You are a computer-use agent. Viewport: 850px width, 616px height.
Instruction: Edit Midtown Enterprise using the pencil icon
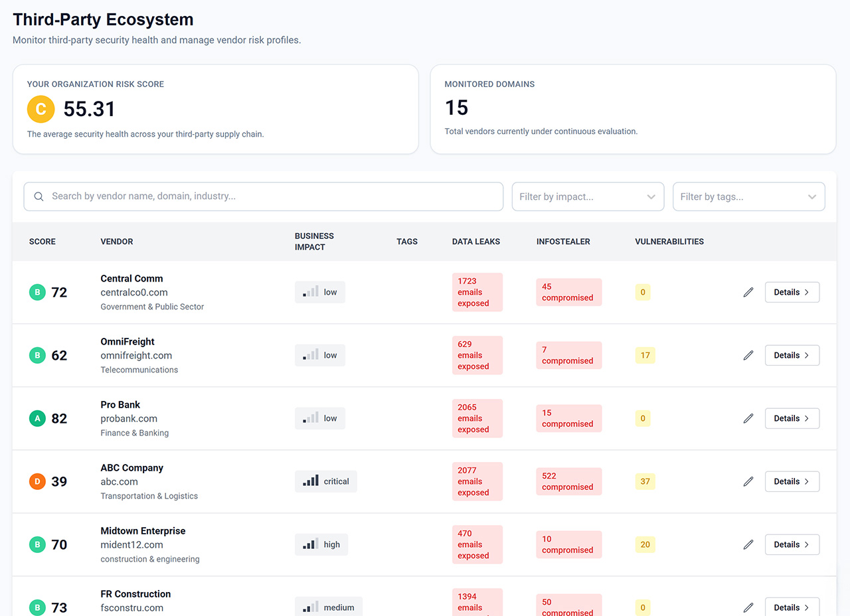(x=748, y=544)
